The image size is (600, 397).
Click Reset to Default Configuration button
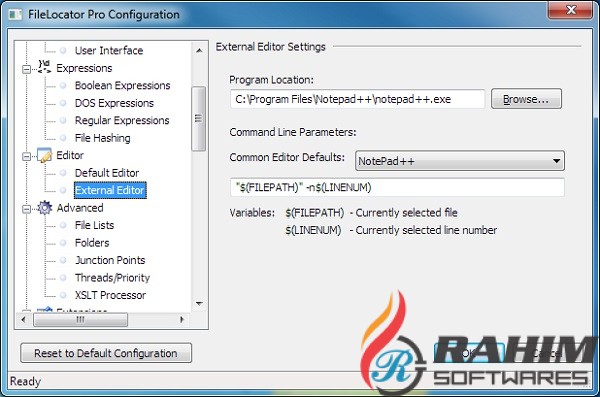(x=106, y=353)
